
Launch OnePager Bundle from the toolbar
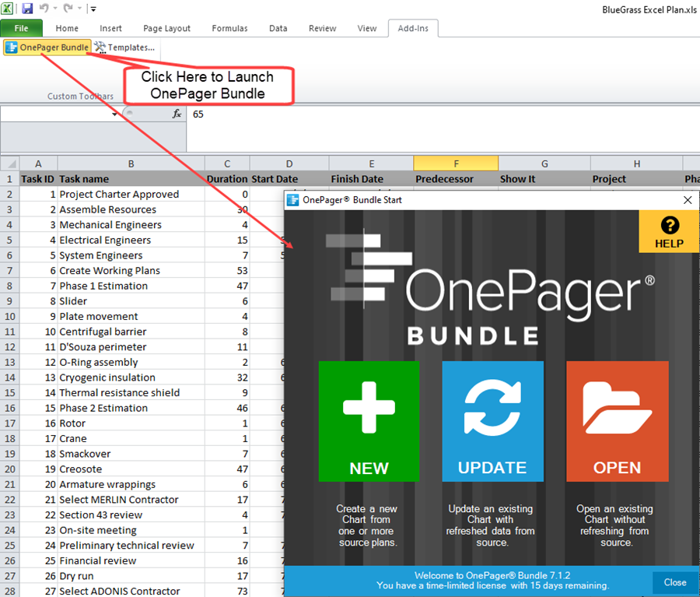point(47,47)
